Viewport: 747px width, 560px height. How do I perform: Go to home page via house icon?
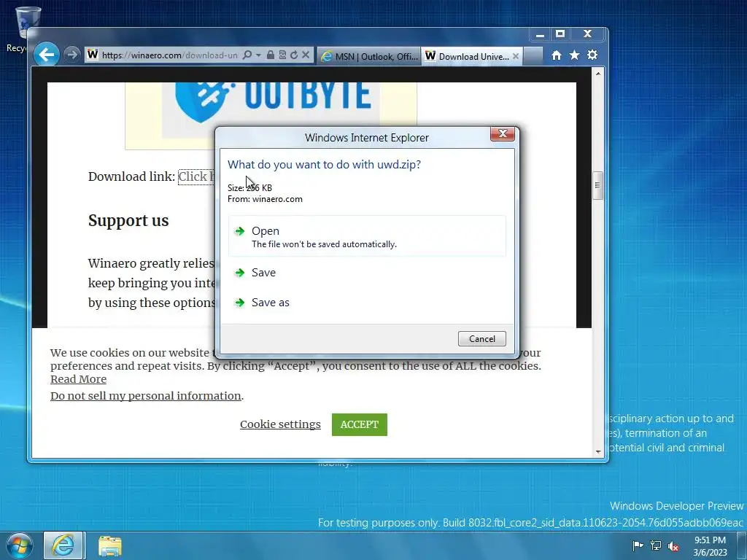(557, 55)
